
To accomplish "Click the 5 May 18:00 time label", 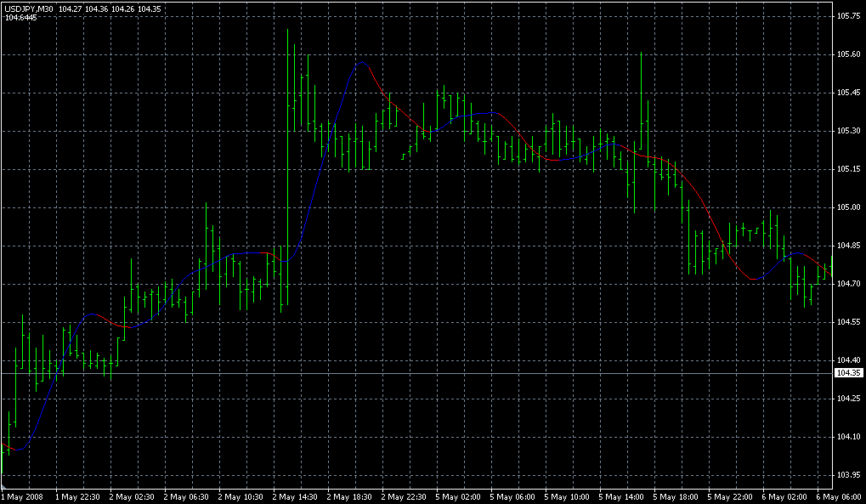I will pos(676,496).
